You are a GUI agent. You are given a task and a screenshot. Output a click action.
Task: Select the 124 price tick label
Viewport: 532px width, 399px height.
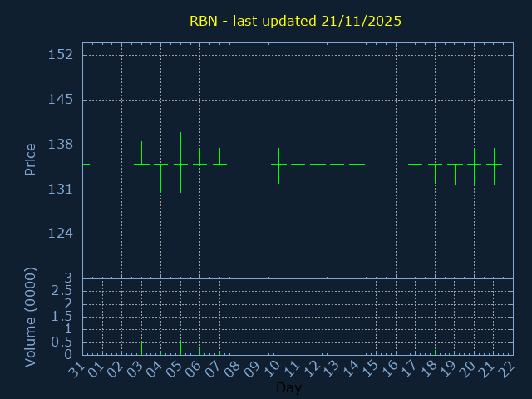[61, 234]
